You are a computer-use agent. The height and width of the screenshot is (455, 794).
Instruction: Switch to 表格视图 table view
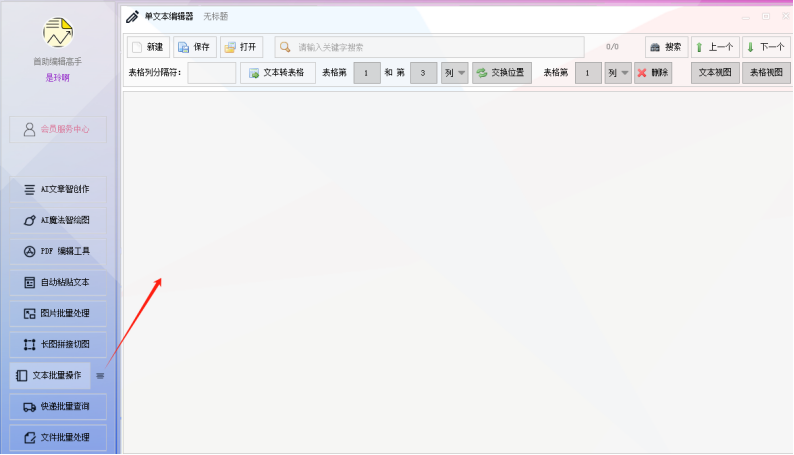[766, 73]
